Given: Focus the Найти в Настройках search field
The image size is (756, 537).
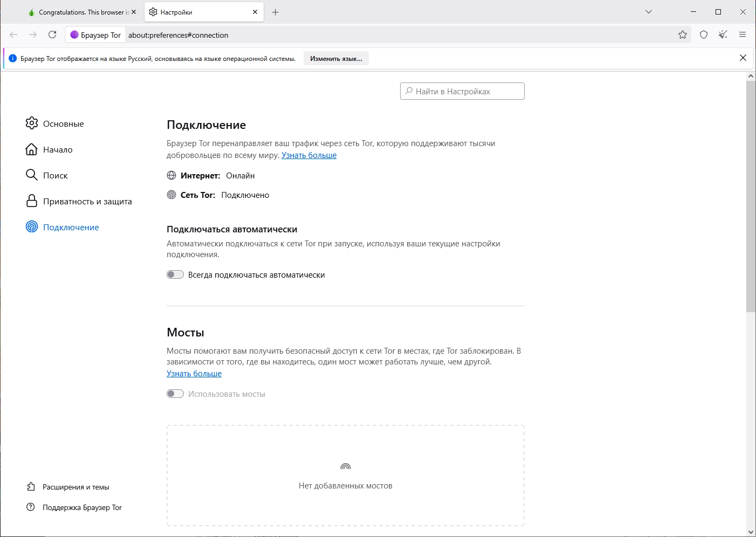Looking at the screenshot, I should [x=462, y=91].
